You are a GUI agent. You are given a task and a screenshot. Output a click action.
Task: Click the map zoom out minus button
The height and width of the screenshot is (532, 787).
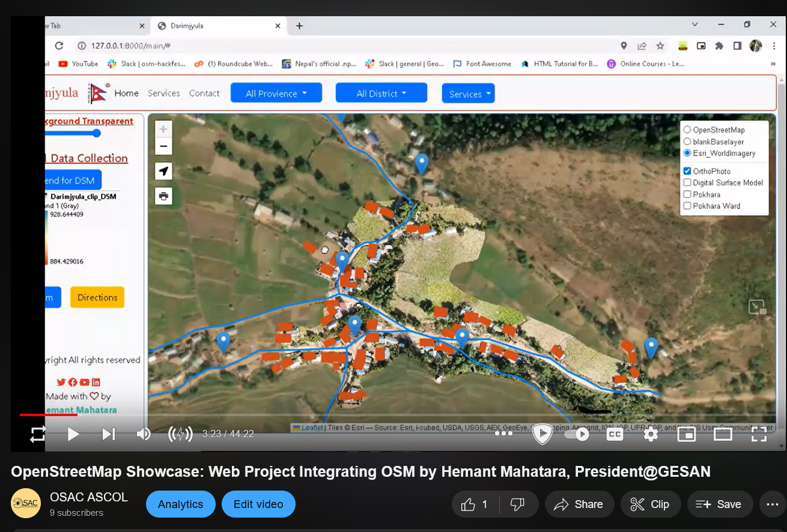click(x=163, y=147)
